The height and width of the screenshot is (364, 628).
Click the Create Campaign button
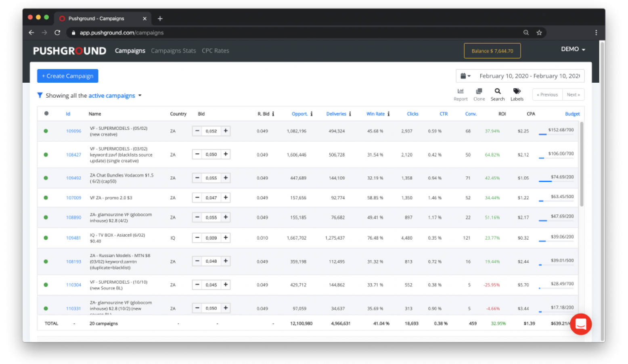(67, 76)
